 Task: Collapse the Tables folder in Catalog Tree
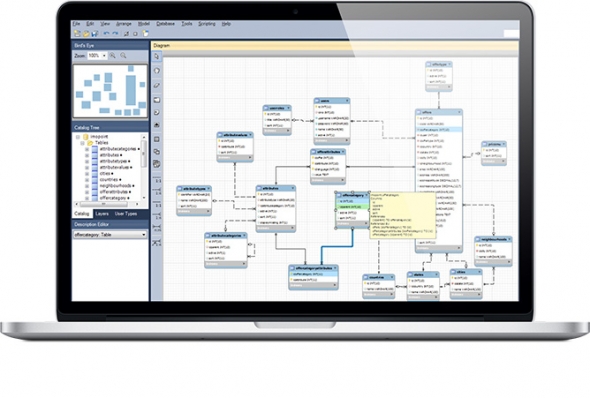[82, 143]
